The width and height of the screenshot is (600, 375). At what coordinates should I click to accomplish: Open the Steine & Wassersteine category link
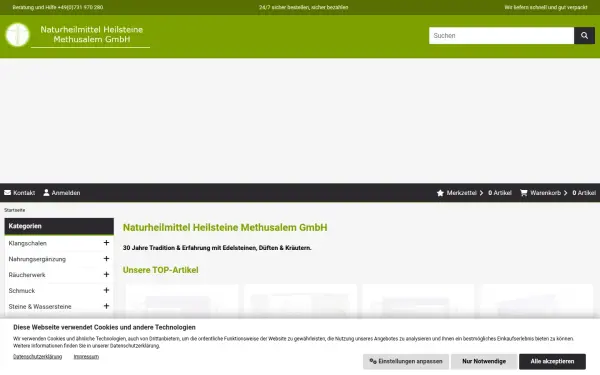[x=40, y=307]
